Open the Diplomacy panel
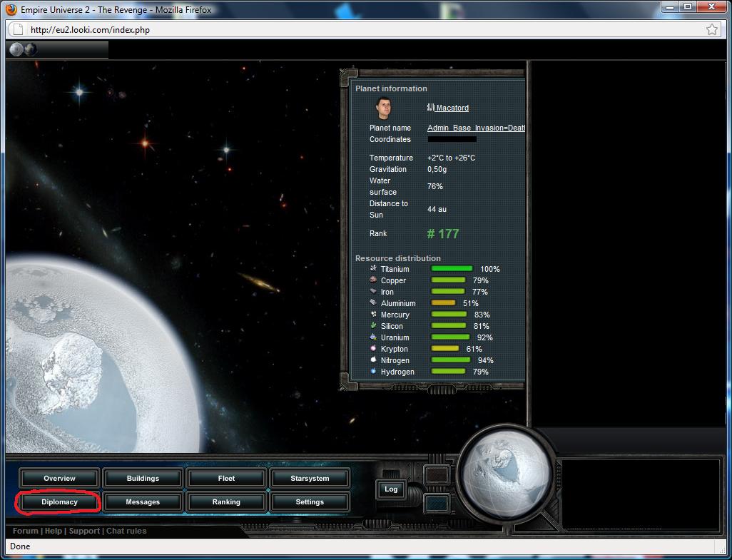This screenshot has height=560, width=732. click(x=59, y=502)
